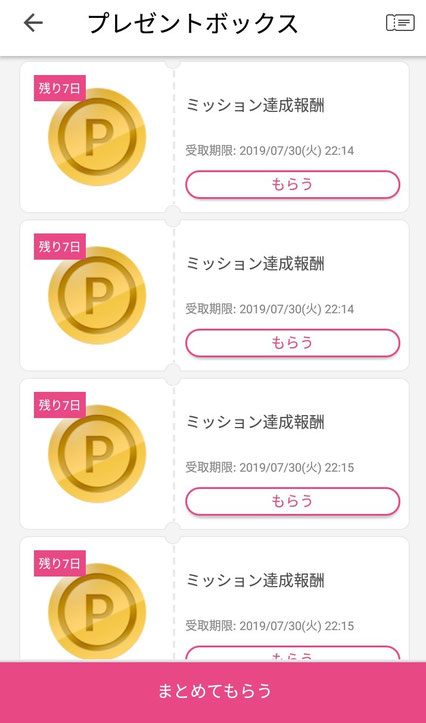
Task: Tap the fourth gold P coin
Action: coord(97,611)
